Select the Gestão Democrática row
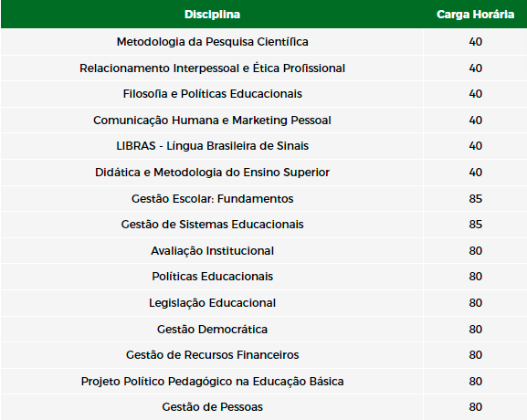Image resolution: width=527 pixels, height=420 pixels. point(263,330)
